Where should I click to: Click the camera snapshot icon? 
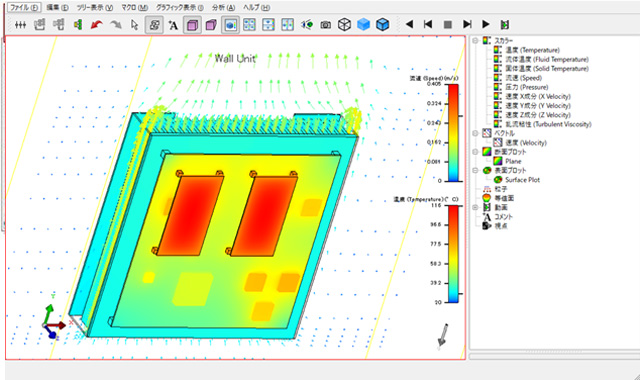click(325, 25)
